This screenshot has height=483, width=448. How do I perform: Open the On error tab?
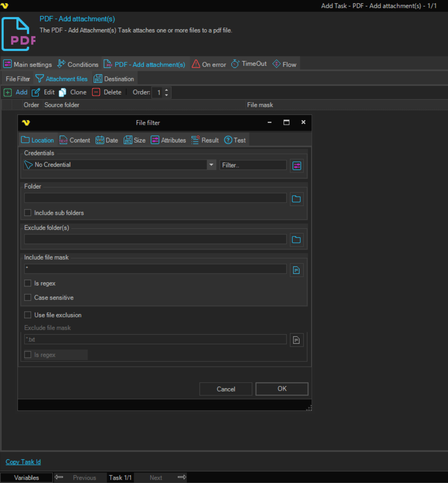pos(209,64)
